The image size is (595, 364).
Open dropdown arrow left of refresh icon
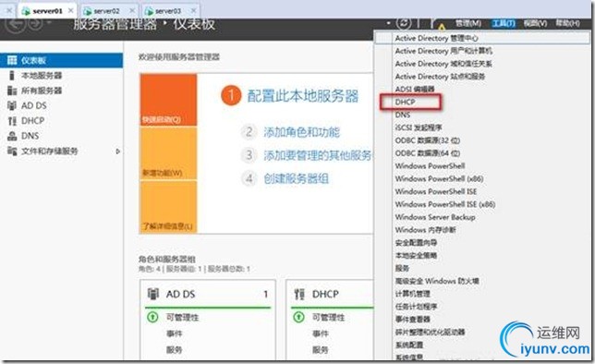(x=389, y=23)
